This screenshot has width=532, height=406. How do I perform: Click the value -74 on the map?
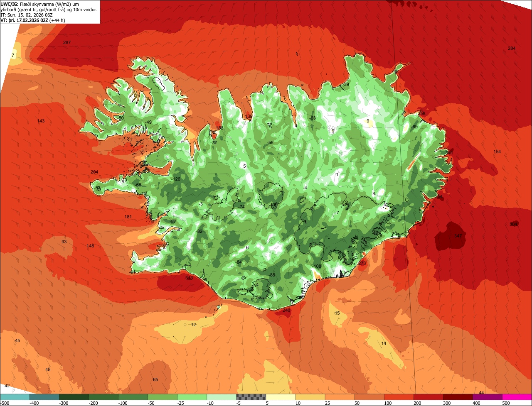click(x=241, y=207)
